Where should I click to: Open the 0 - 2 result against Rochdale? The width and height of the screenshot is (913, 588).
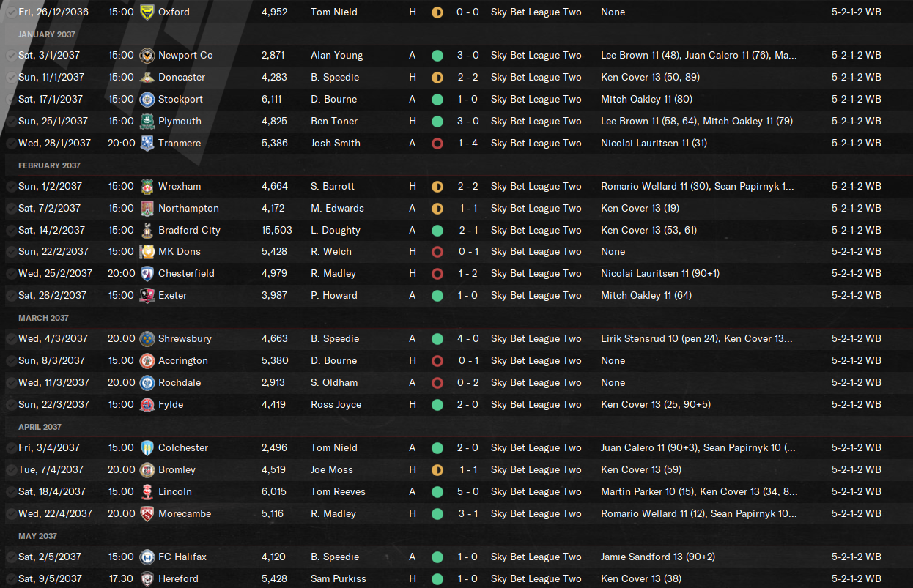click(468, 383)
